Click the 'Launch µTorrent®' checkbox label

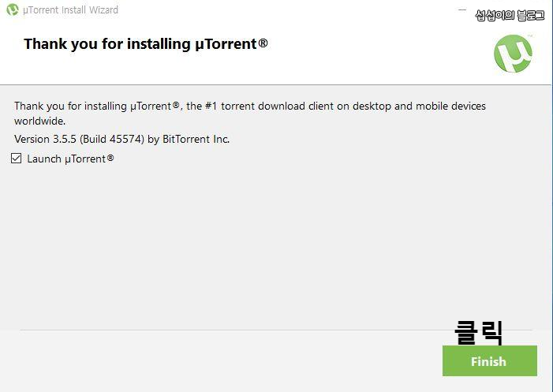[70, 159]
